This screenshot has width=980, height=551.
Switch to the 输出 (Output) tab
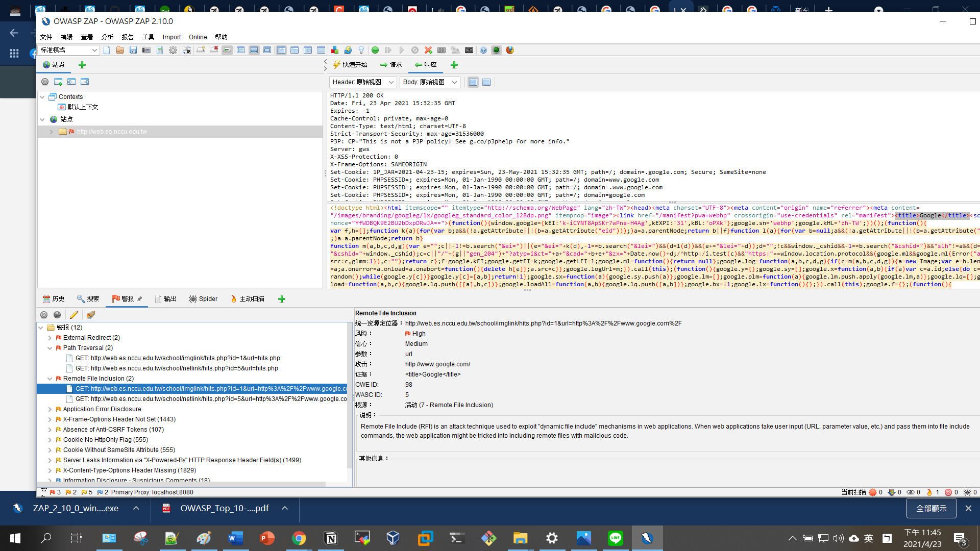pyautogui.click(x=165, y=299)
